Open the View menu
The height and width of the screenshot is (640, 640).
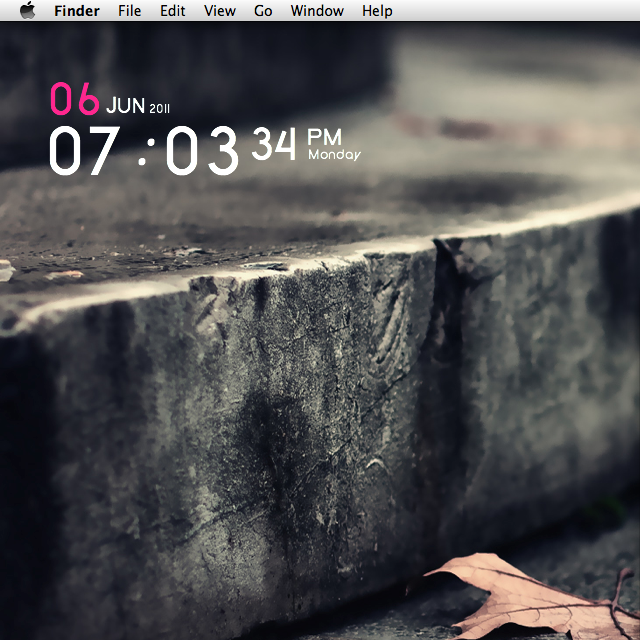coord(220,11)
